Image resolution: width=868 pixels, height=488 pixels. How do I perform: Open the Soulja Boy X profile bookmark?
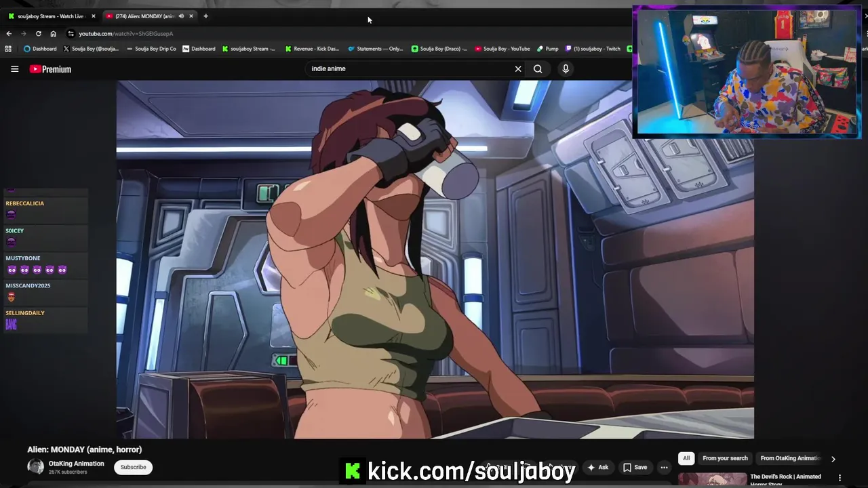point(91,49)
